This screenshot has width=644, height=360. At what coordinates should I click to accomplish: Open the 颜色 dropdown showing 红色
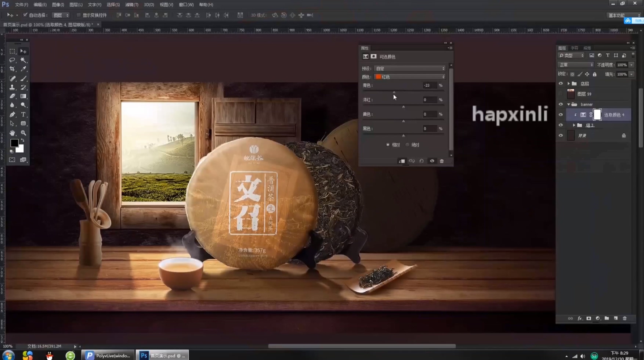click(409, 77)
